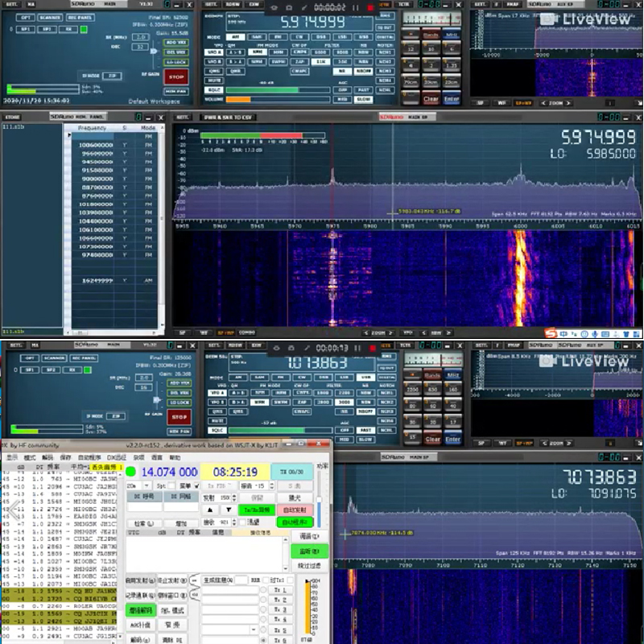
Task: Click the 调谐 (T) tune button
Action: tap(309, 536)
